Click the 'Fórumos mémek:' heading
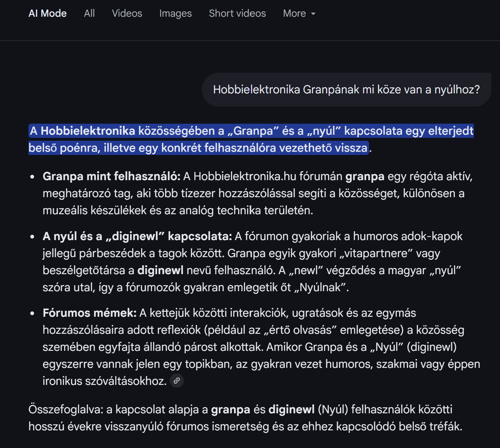Image resolution: width=500 pixels, height=448 pixels. [x=90, y=313]
